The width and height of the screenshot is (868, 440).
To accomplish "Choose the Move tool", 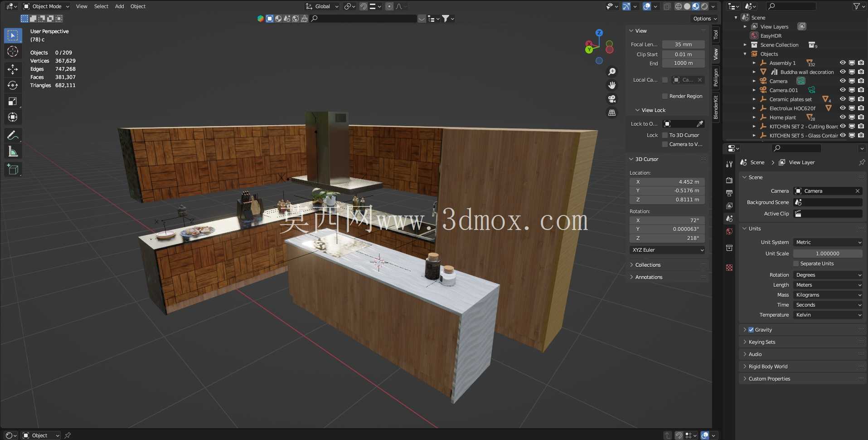I will [13, 69].
